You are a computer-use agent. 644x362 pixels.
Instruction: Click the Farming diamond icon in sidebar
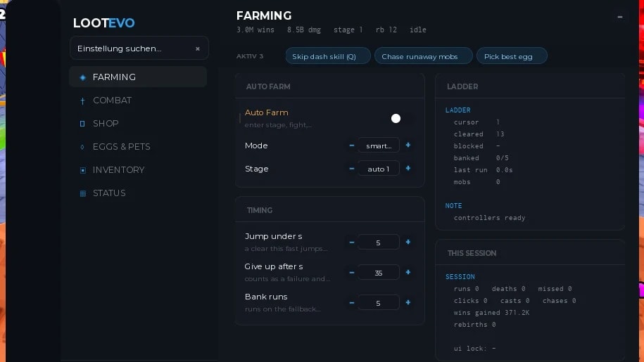82,77
